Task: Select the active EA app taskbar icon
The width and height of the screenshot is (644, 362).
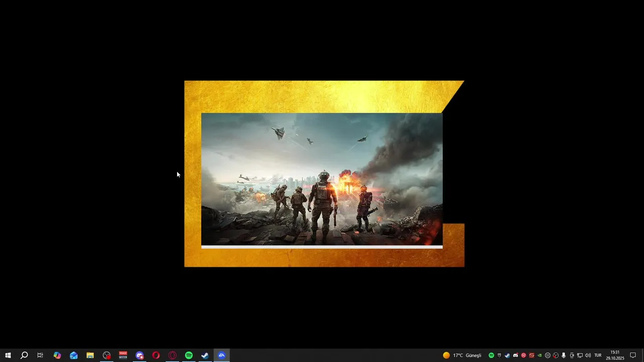Action: [x=221, y=355]
